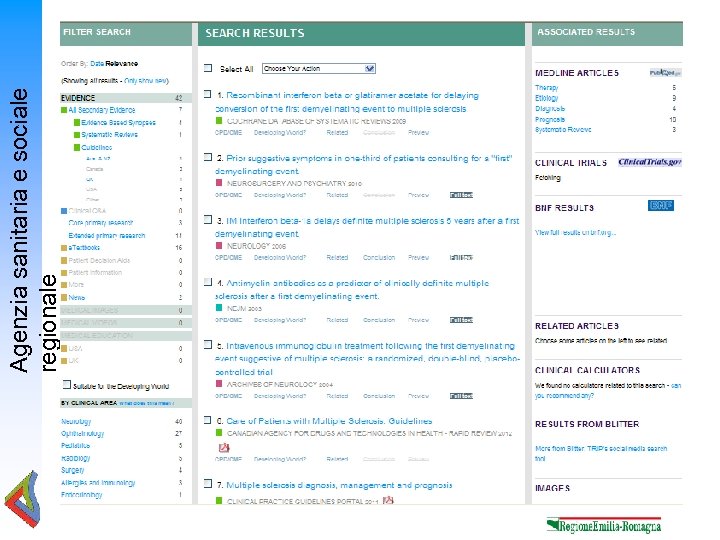Open Recombinant interferon beta or glatiramer acetate result
This screenshot has height=540, width=720.
pos(347,102)
